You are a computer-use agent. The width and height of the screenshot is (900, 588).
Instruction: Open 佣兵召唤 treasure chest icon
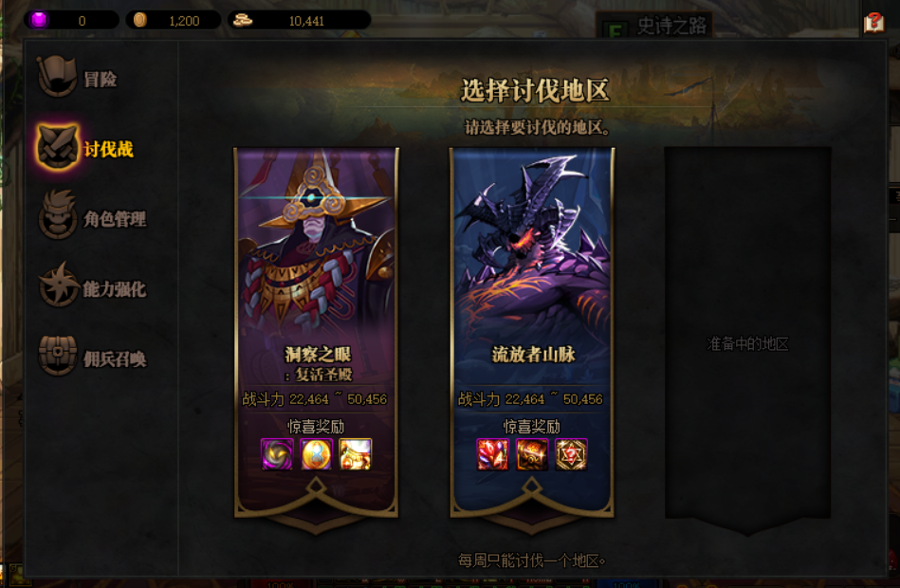[58, 356]
